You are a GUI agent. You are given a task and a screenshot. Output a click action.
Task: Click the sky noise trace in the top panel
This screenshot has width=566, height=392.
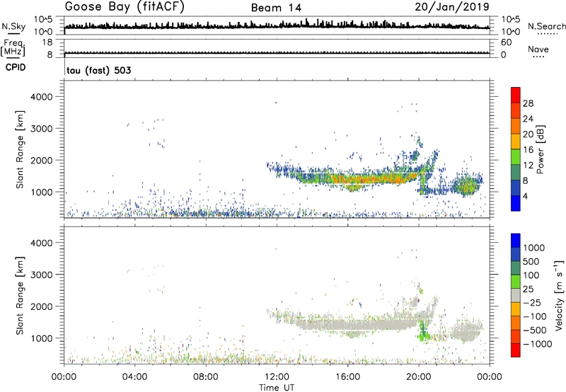[277, 25]
